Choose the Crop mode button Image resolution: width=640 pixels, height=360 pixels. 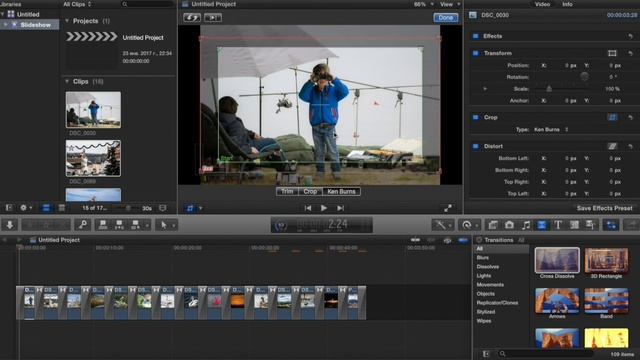tap(310, 191)
